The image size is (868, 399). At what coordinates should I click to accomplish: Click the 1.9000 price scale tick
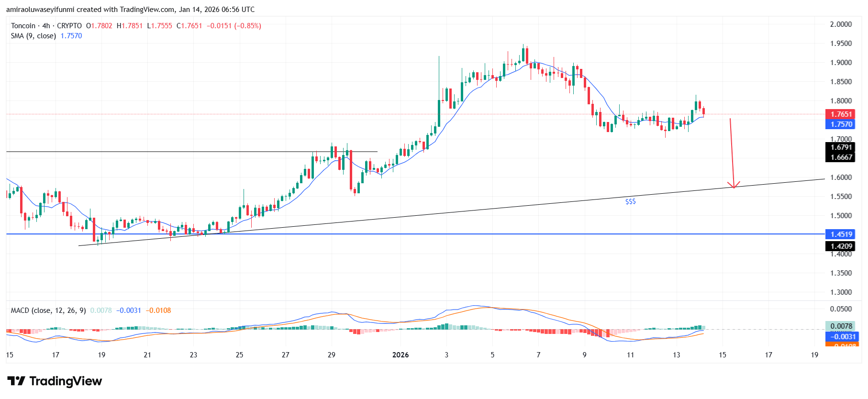(x=841, y=63)
